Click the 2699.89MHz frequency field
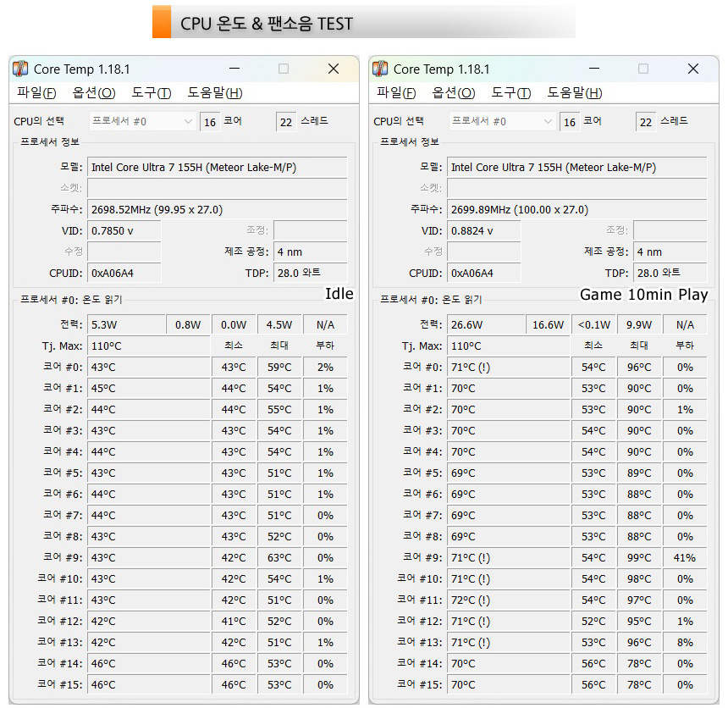 point(577,209)
